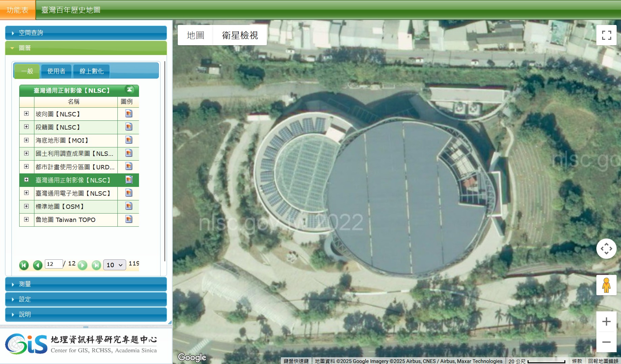Go to first page of layers

[24, 265]
